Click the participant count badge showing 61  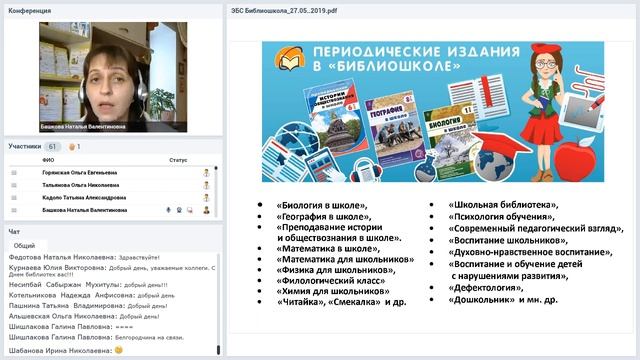coord(52,147)
